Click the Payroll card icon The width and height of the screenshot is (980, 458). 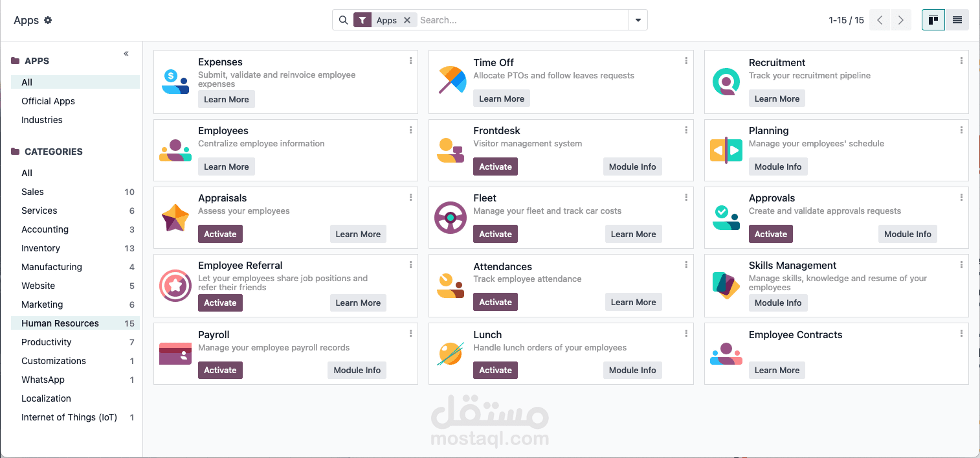tap(175, 354)
